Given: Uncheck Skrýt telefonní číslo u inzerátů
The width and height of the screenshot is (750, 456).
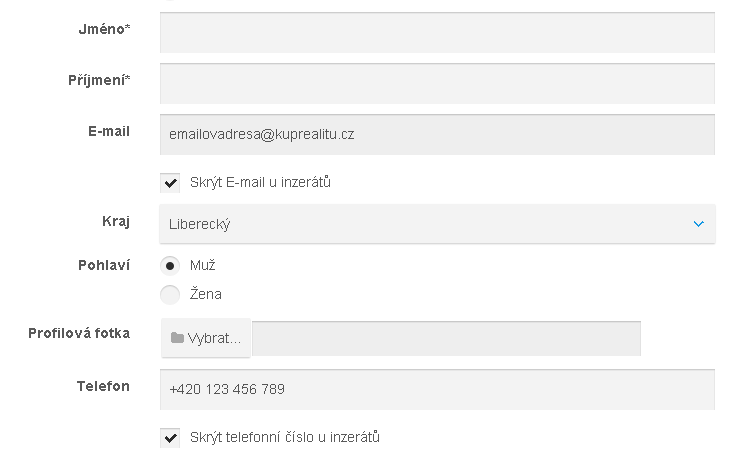Looking at the screenshot, I should point(170,437).
